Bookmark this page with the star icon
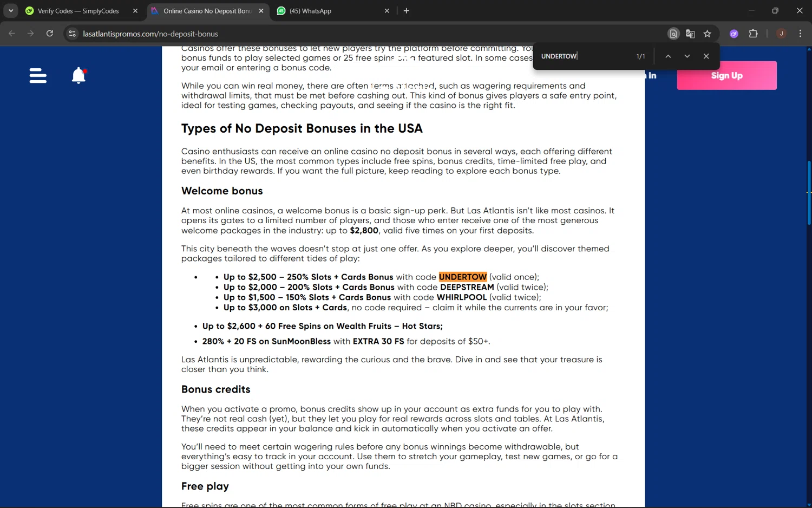 coord(708,34)
